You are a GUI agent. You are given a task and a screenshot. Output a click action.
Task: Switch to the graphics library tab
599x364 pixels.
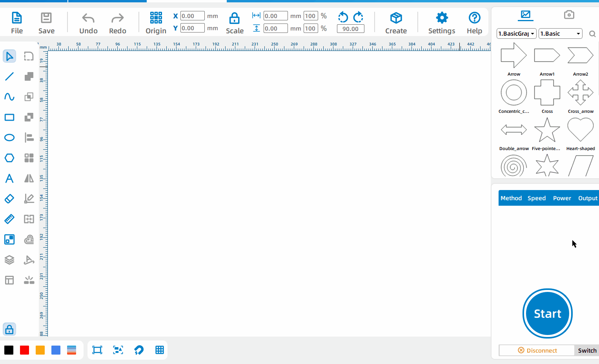[x=525, y=15]
